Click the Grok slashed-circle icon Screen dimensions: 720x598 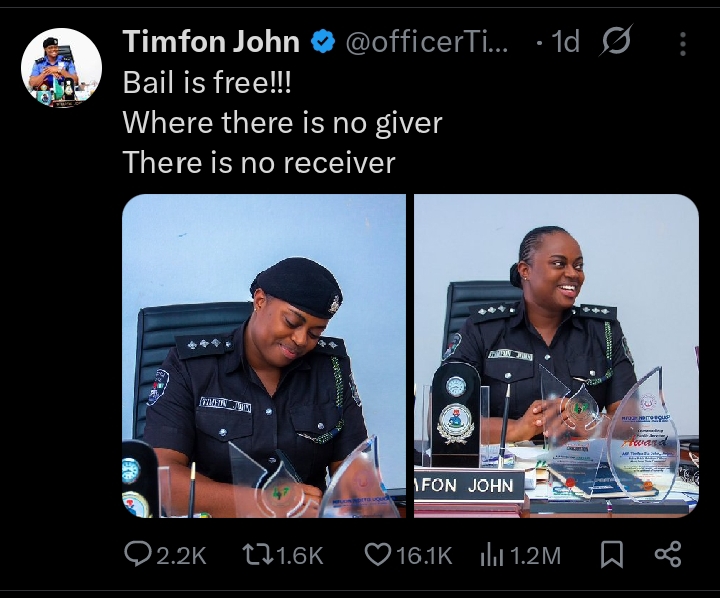[x=616, y=40]
